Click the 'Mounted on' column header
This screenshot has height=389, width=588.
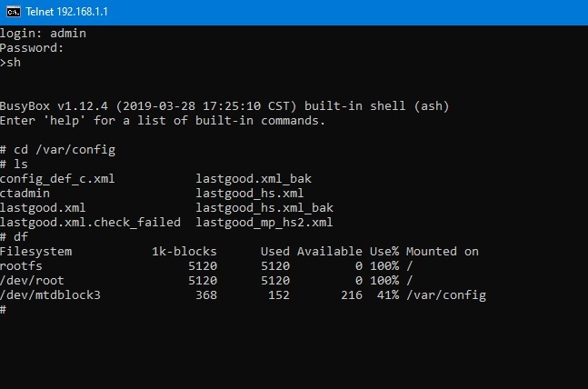click(443, 251)
